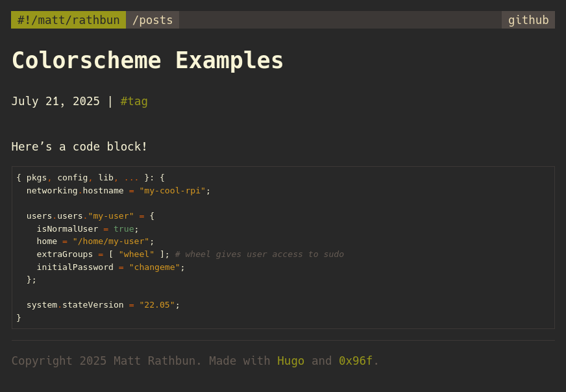Click the "changeme" password string
The width and height of the screenshot is (566, 392).
tap(154, 267)
